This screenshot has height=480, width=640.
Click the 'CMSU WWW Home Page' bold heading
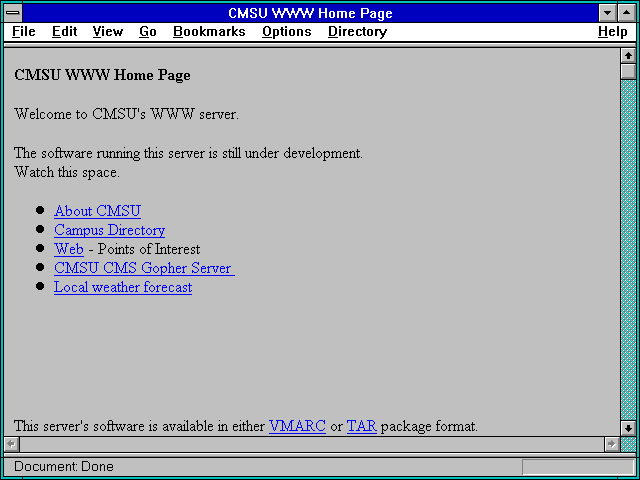coord(102,76)
